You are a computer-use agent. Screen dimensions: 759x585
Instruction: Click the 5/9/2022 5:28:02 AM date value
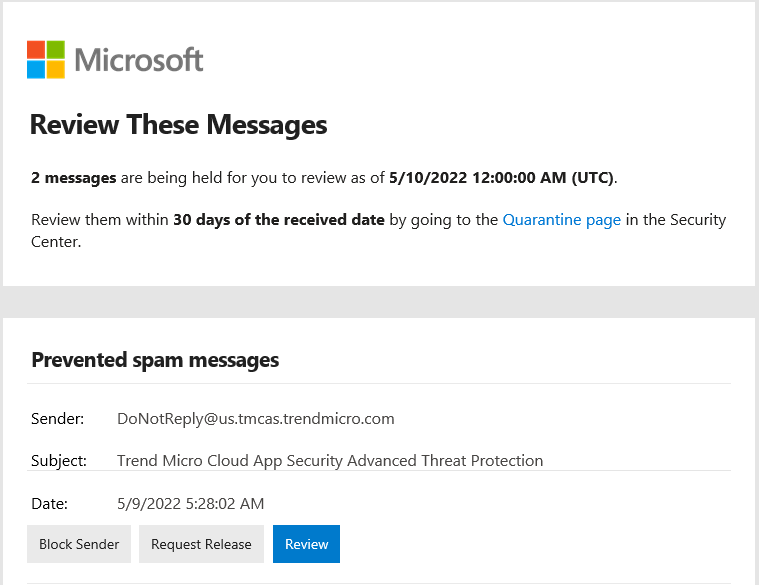[191, 504]
